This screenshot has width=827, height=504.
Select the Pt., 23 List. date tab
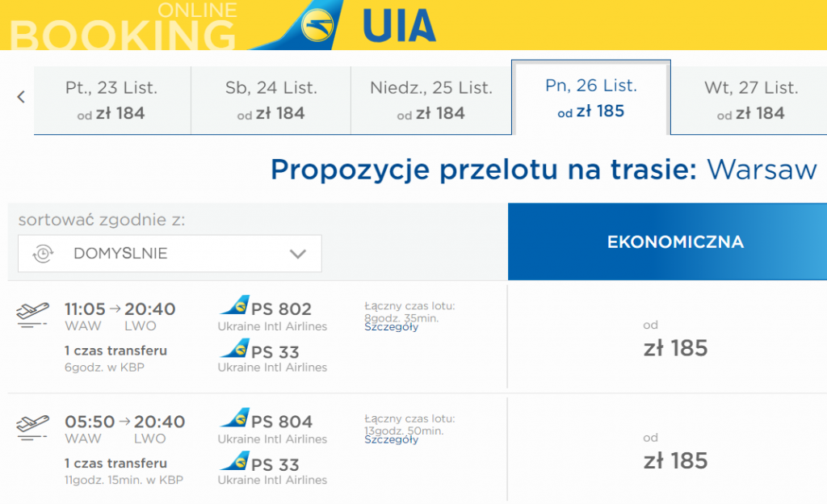coord(111,100)
